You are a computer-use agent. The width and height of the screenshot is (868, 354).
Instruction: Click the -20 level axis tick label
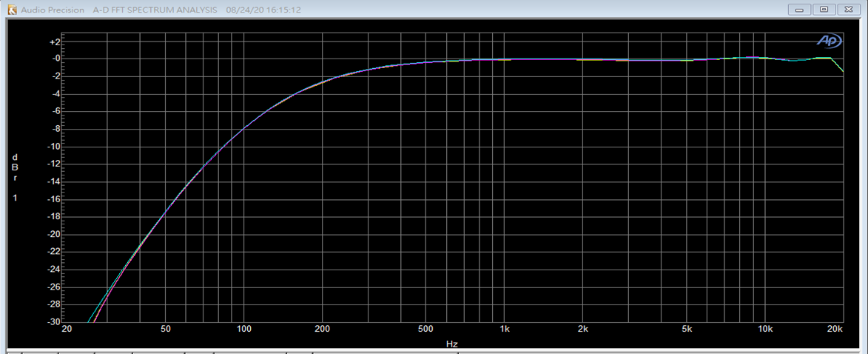(x=53, y=234)
